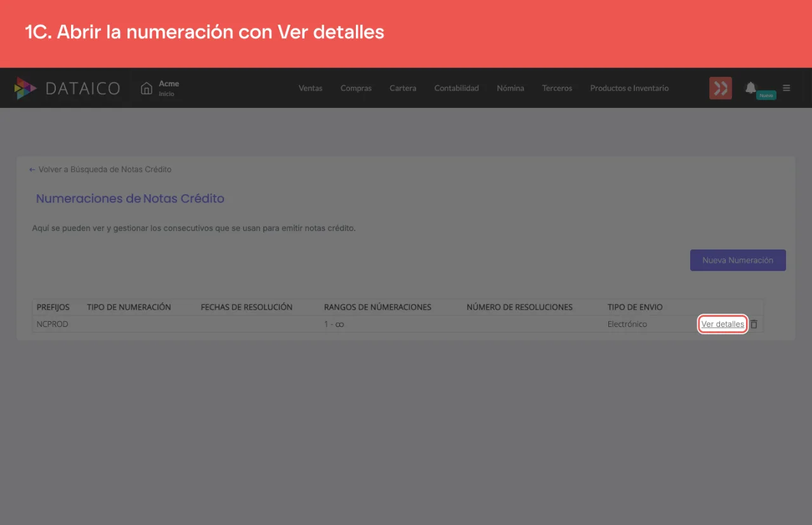Open the Ventas menu
The width and height of the screenshot is (812, 525).
tap(311, 88)
